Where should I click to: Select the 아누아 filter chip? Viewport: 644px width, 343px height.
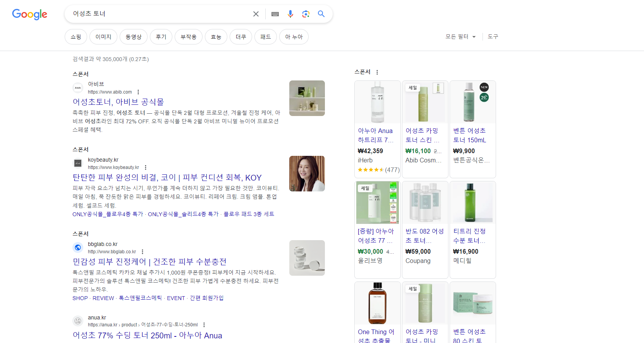click(x=294, y=37)
